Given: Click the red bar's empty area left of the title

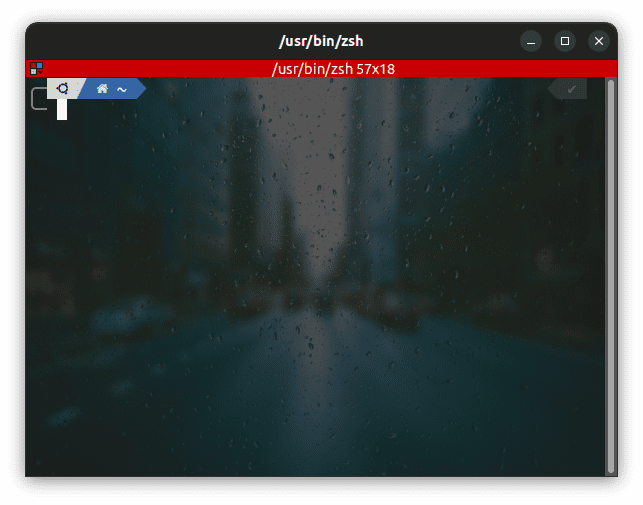Looking at the screenshot, I should (x=150, y=69).
